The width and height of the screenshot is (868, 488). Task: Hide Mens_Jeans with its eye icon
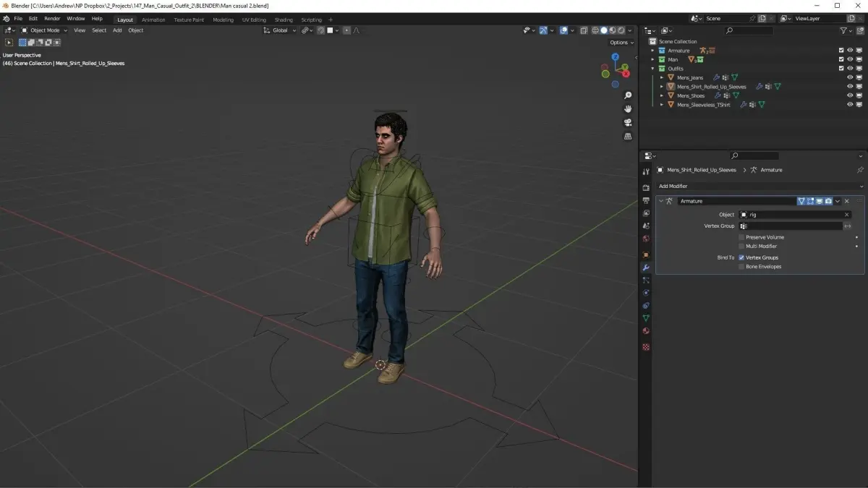click(x=850, y=77)
